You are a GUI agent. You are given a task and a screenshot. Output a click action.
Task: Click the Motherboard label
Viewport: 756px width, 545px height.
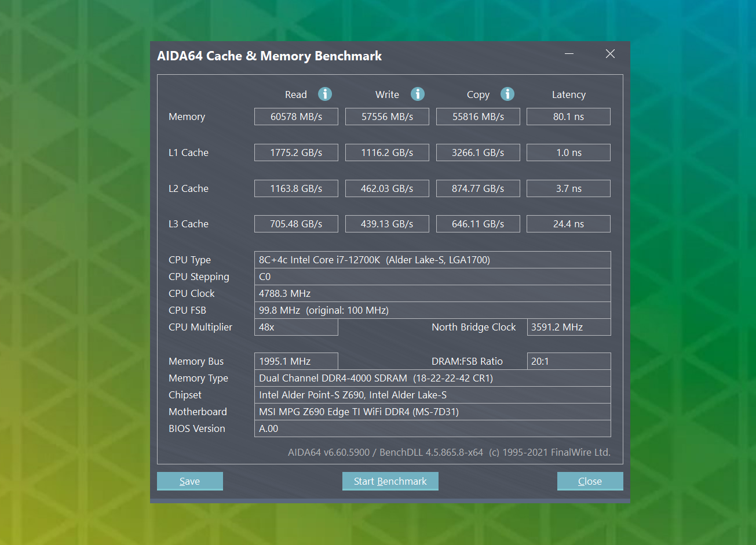[x=198, y=412]
